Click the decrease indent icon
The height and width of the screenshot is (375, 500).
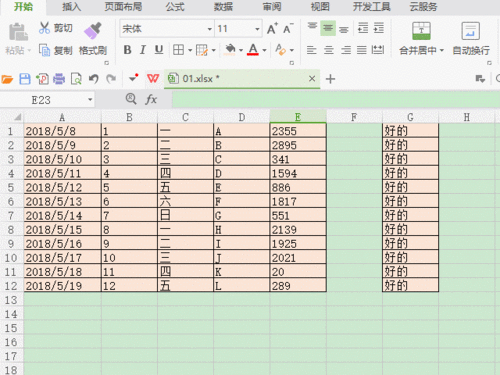(x=363, y=28)
